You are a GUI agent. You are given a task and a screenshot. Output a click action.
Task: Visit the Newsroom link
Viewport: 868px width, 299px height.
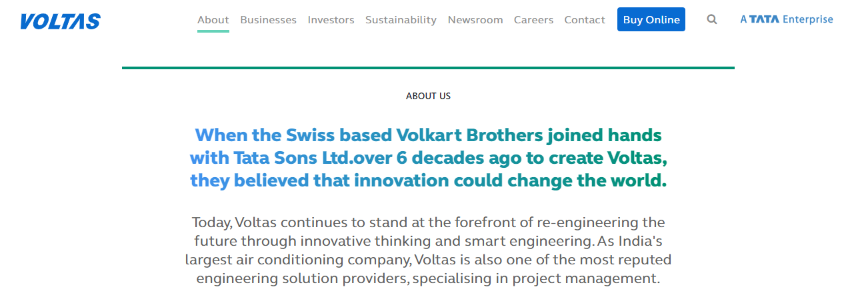(475, 20)
